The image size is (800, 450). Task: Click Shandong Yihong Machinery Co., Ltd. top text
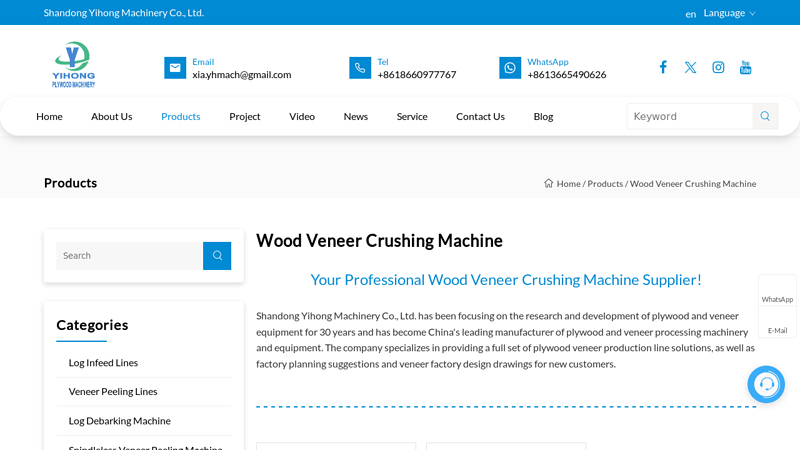click(x=123, y=13)
